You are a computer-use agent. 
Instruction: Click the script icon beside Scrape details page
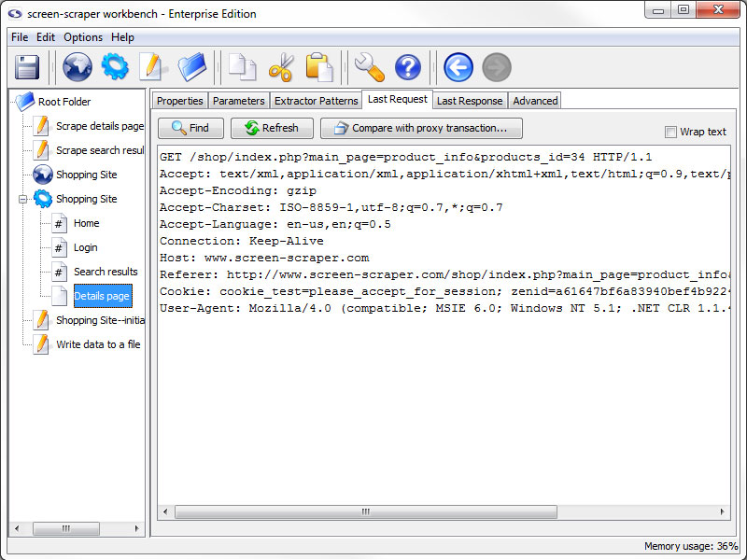pos(42,126)
